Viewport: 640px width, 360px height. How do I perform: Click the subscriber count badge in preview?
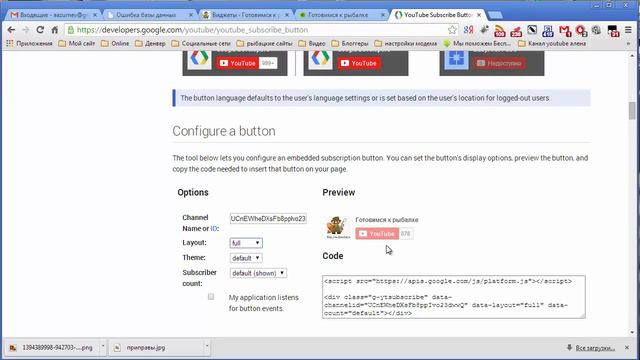click(x=405, y=233)
